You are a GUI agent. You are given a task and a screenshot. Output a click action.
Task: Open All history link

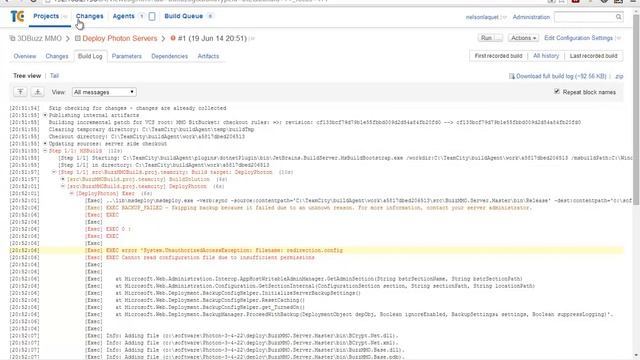click(x=546, y=56)
